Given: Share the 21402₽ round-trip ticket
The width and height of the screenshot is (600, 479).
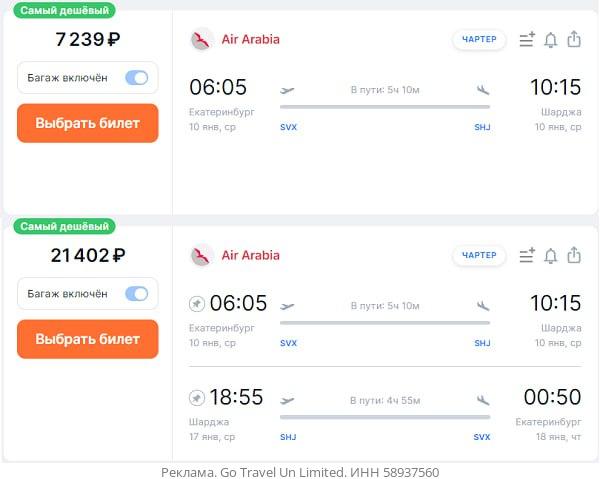Looking at the screenshot, I should click(x=574, y=255).
